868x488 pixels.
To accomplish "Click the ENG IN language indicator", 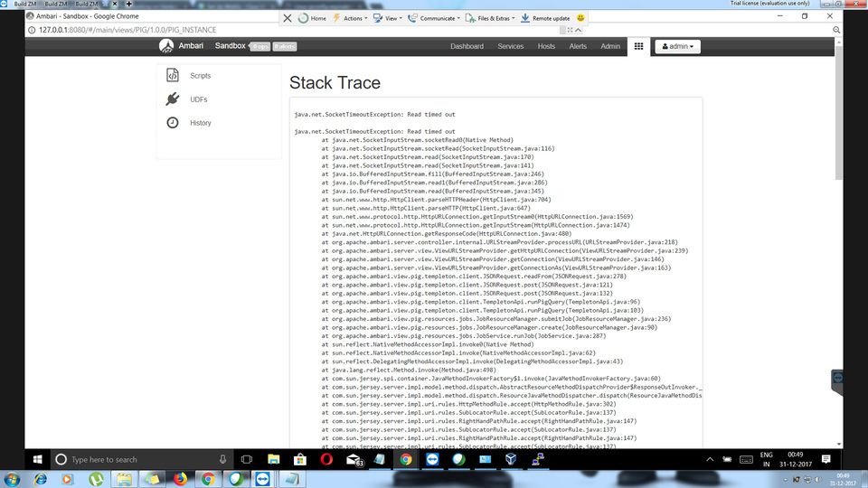I will 767,459.
